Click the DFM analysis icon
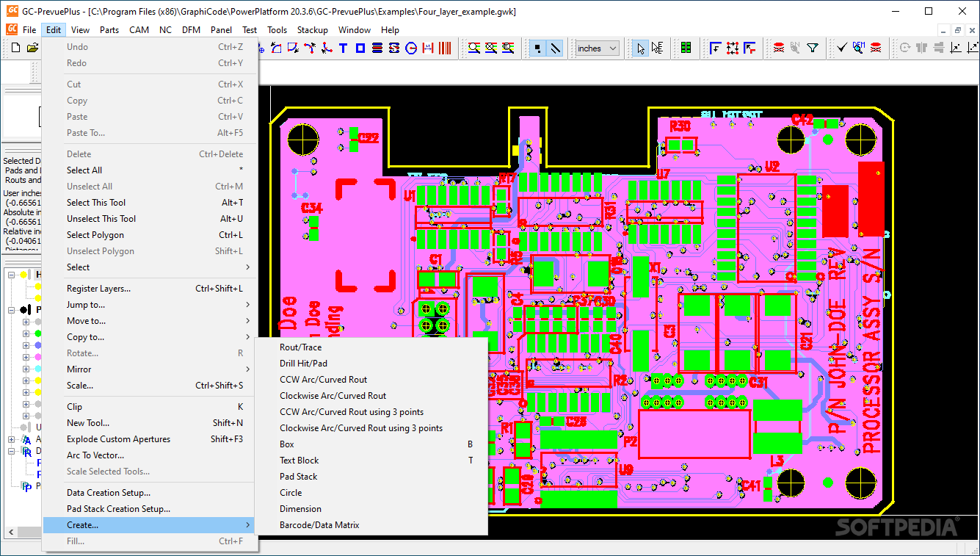The image size is (980, 556). tap(859, 48)
